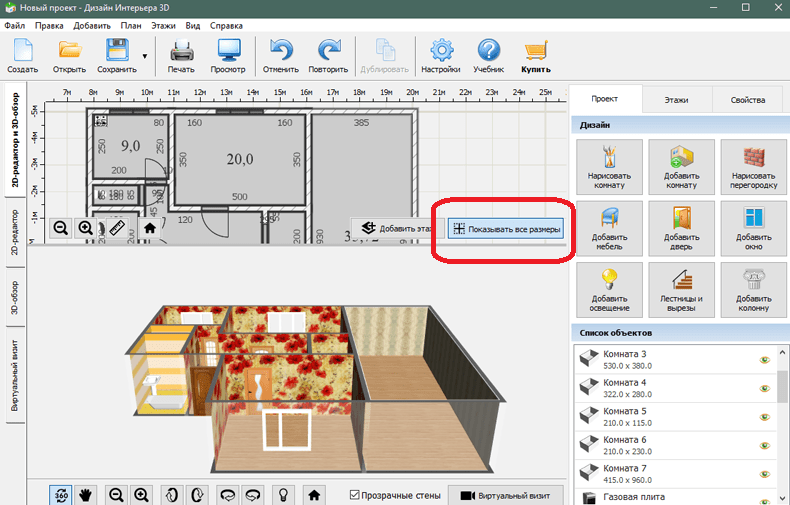Tilt 3D camera with first vertical-rotate icon
Screen dimensions: 790x505
coord(172,495)
